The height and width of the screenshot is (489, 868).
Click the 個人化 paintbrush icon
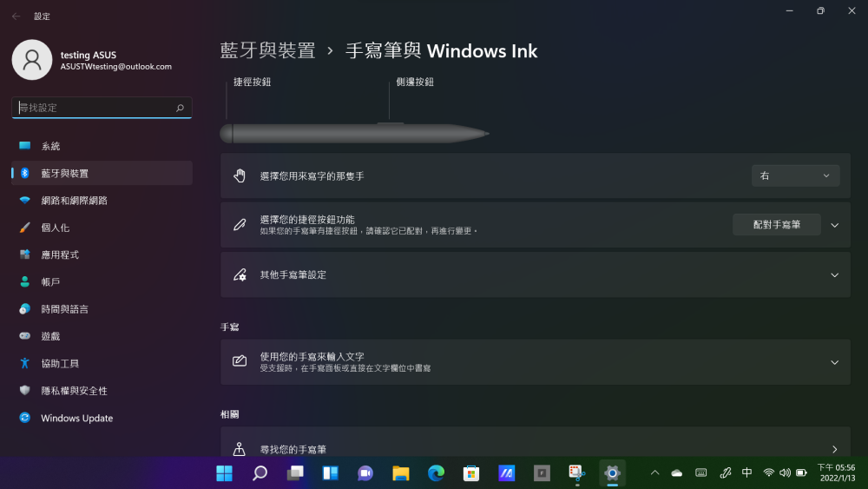coord(25,228)
